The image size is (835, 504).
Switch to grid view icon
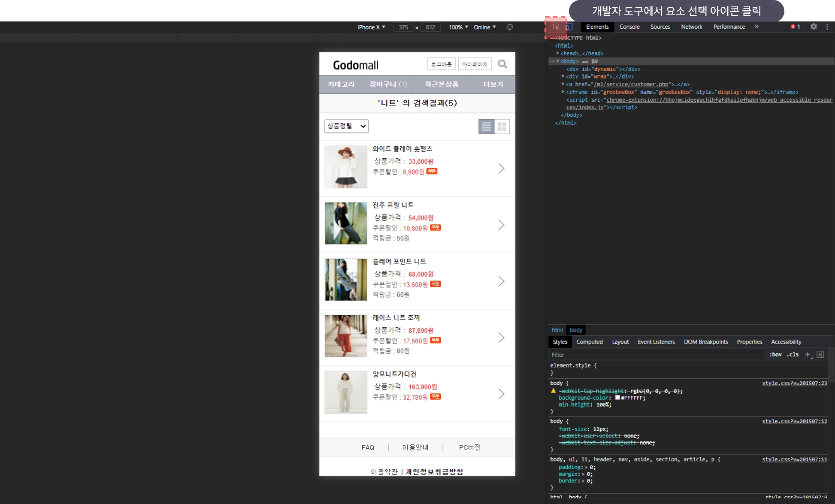(502, 127)
